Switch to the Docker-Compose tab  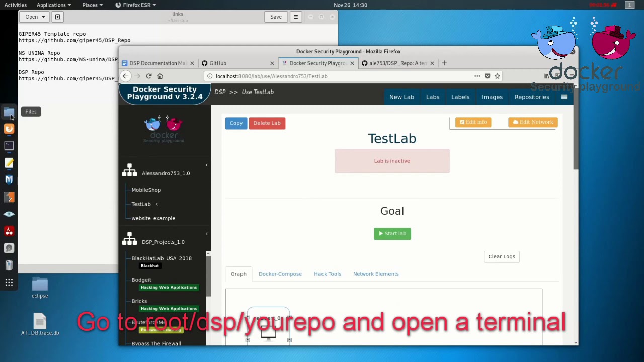coord(280,274)
